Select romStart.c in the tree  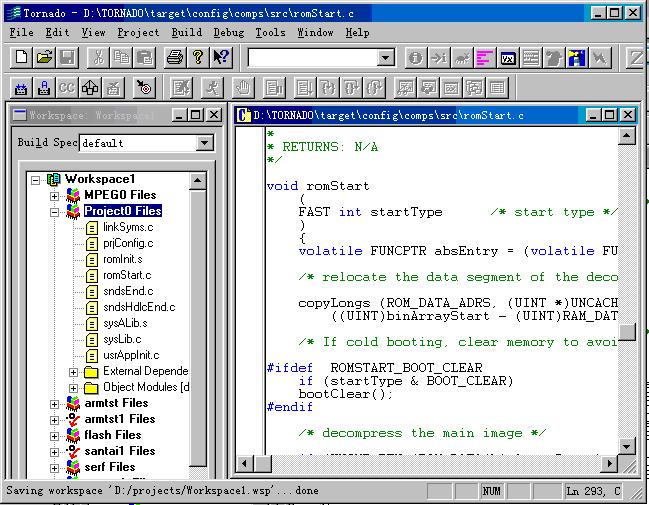tap(127, 275)
